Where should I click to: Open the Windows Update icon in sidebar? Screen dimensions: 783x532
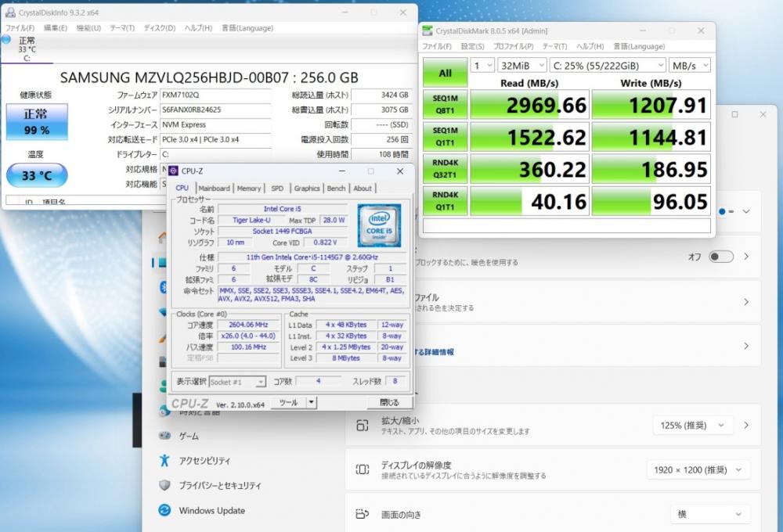[164, 510]
